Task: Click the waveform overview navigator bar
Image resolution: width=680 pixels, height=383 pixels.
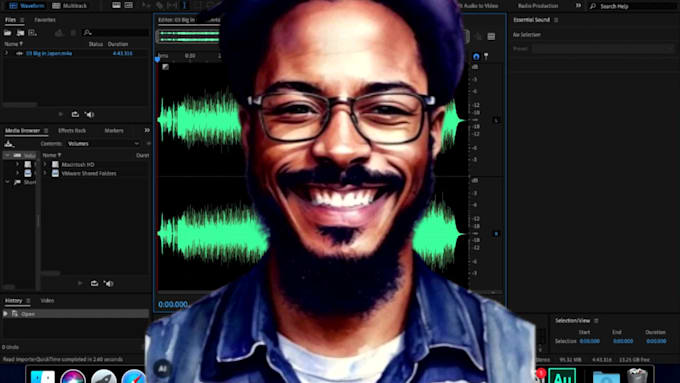Action: (x=189, y=36)
